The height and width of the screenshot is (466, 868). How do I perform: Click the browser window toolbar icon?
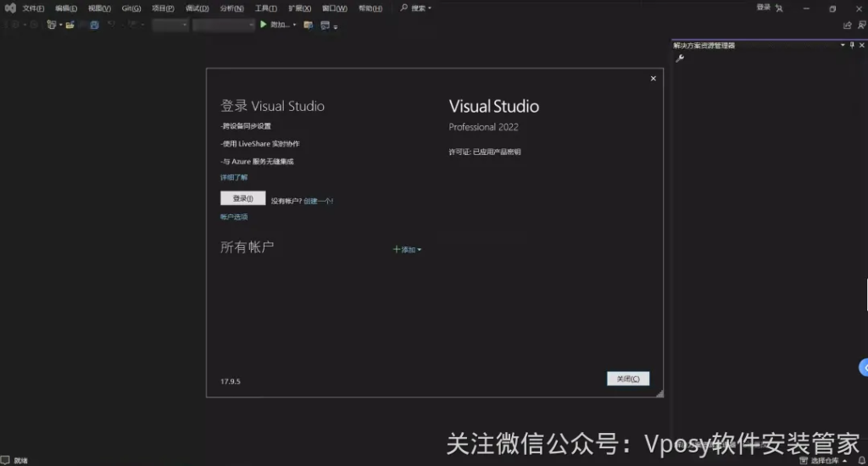point(325,25)
